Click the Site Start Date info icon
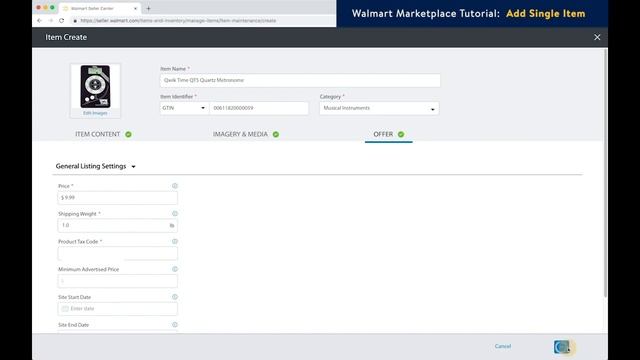This screenshot has width=640, height=360. point(175,297)
